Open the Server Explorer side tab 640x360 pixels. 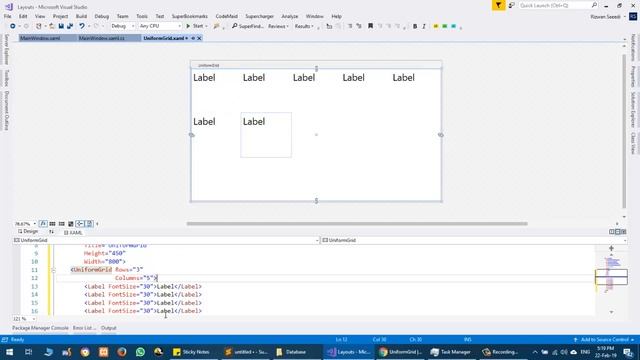[6, 49]
